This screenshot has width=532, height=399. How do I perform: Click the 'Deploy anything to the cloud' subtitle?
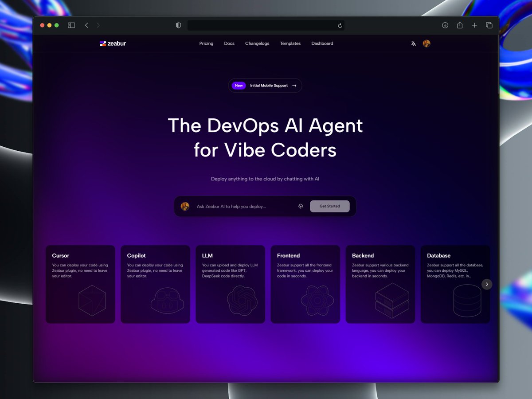pyautogui.click(x=265, y=179)
